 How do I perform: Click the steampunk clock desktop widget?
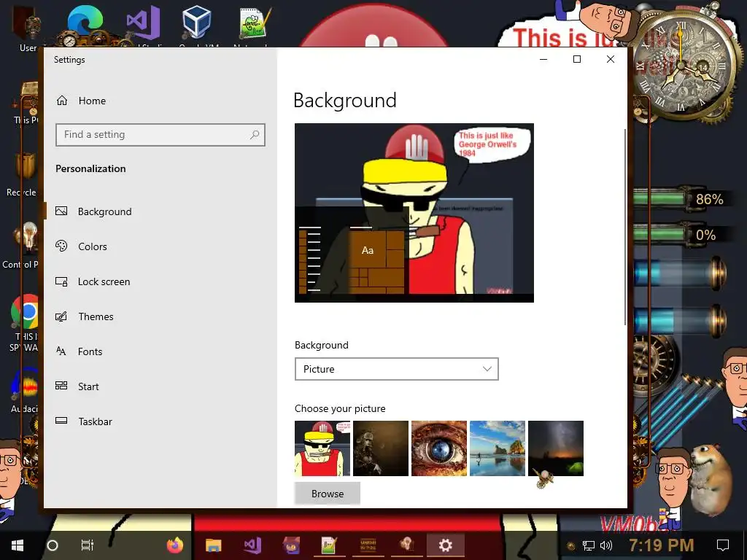coord(681,64)
